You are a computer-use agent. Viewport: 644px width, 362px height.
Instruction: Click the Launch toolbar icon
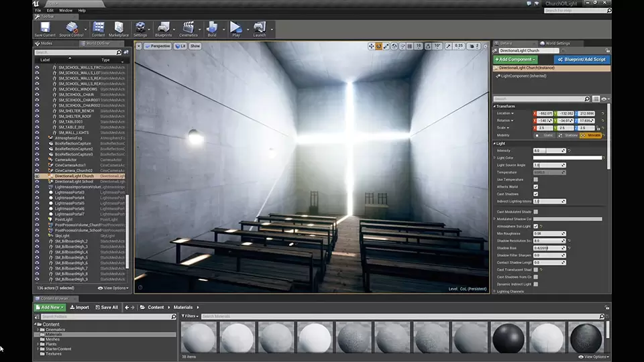pyautogui.click(x=259, y=28)
